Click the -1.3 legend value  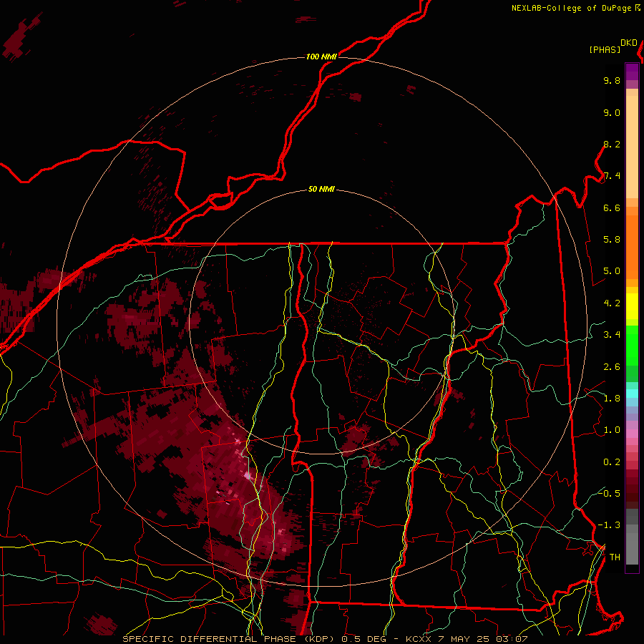609,526
